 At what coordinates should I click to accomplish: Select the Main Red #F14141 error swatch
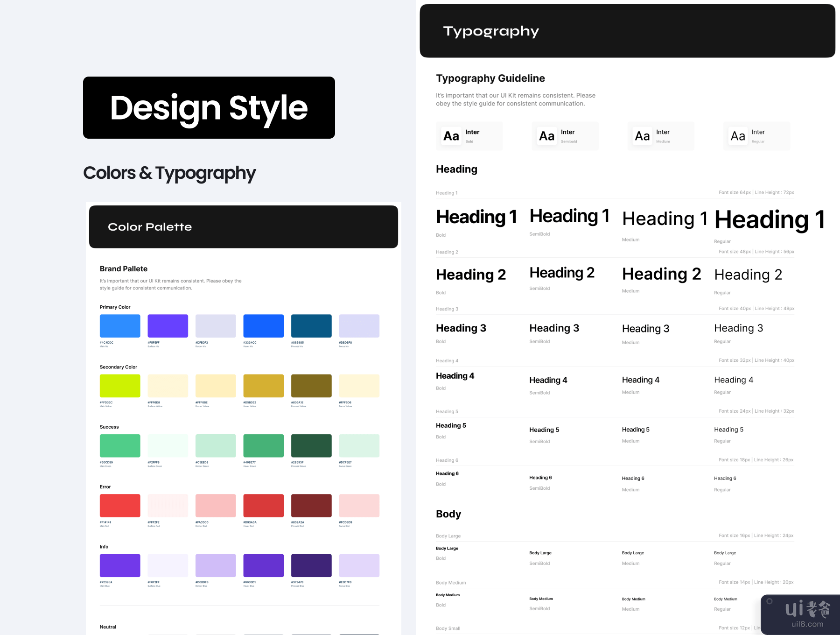point(120,506)
